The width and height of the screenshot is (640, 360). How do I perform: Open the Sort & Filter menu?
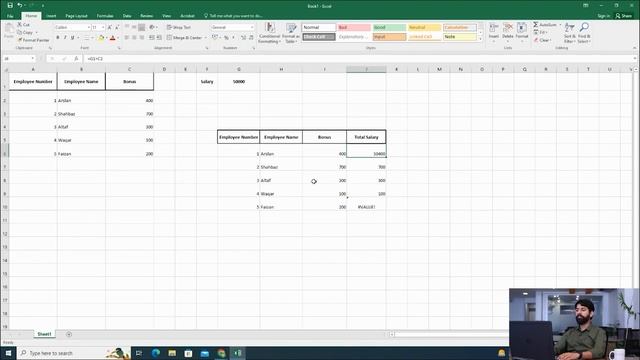pos(569,33)
